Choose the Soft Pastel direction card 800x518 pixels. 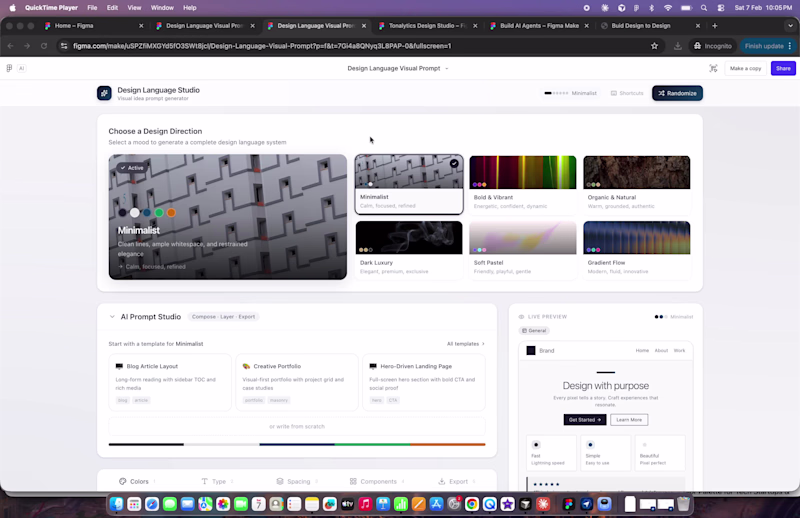pos(522,250)
